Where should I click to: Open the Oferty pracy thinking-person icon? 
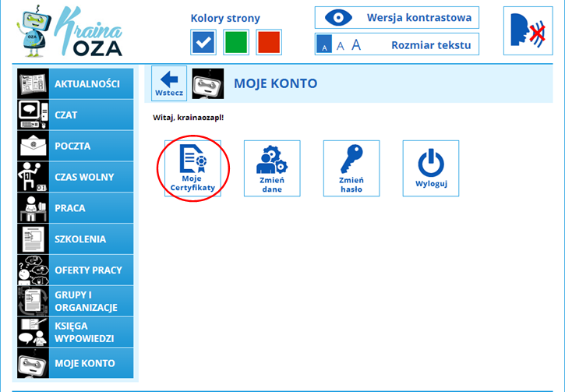[x=34, y=270]
